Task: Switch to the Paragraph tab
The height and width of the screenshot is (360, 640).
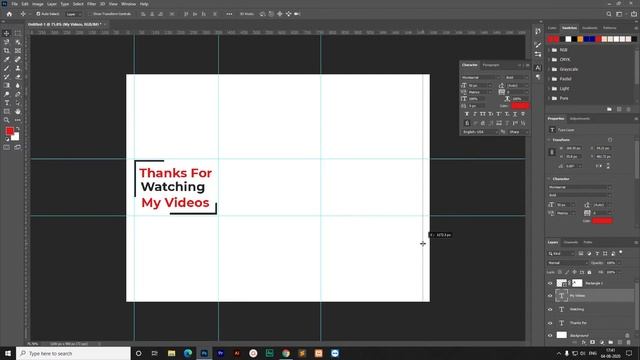Action: click(491, 65)
